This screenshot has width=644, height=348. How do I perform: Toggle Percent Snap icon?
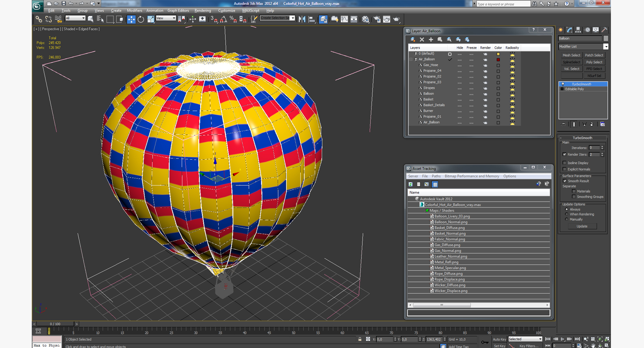click(x=233, y=19)
